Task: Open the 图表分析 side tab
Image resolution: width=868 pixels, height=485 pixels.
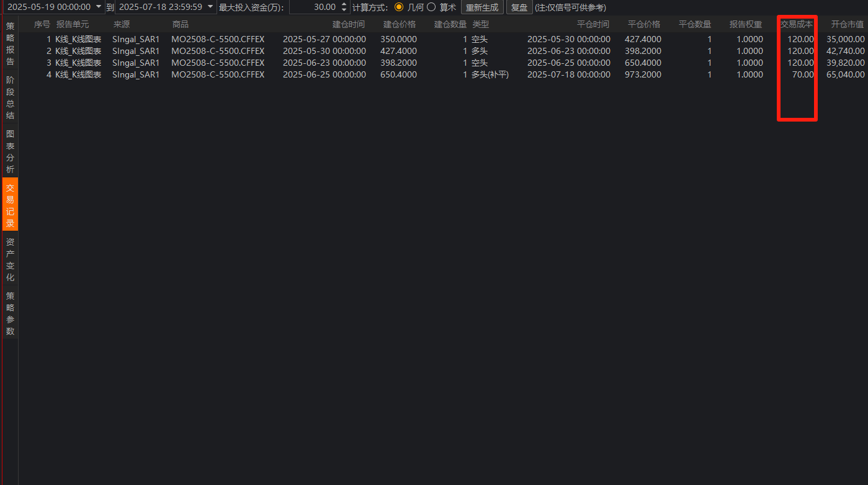Action: tap(11, 152)
